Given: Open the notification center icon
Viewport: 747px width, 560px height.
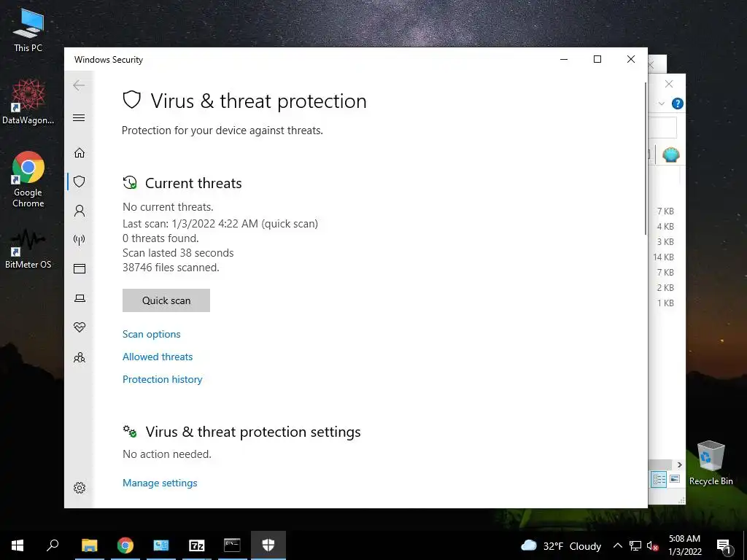Looking at the screenshot, I should (724, 545).
